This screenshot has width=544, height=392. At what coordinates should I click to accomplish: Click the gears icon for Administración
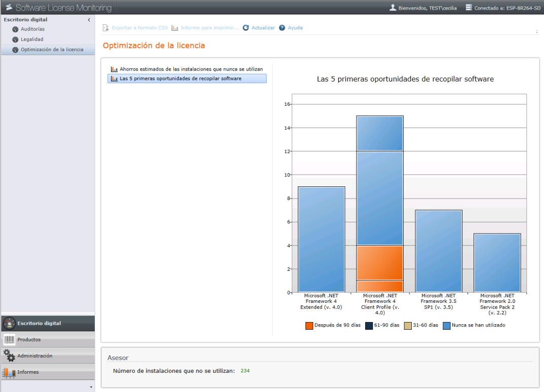[x=9, y=356]
